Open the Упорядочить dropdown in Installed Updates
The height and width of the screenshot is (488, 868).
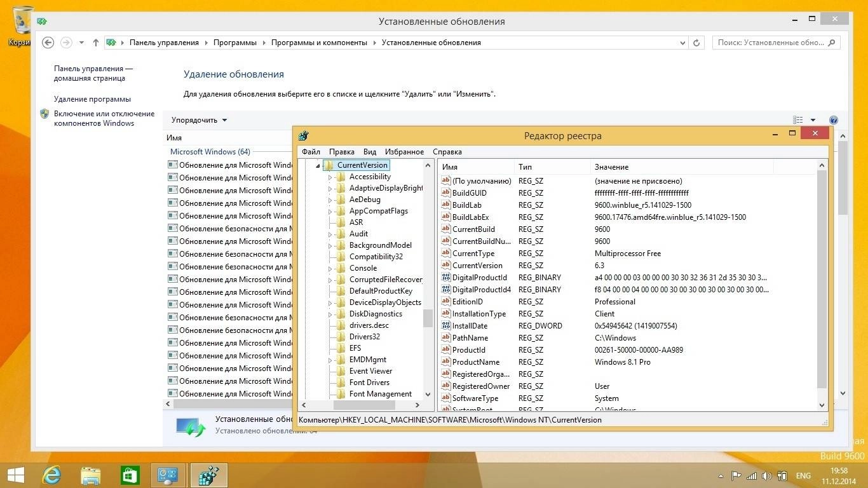tap(200, 120)
